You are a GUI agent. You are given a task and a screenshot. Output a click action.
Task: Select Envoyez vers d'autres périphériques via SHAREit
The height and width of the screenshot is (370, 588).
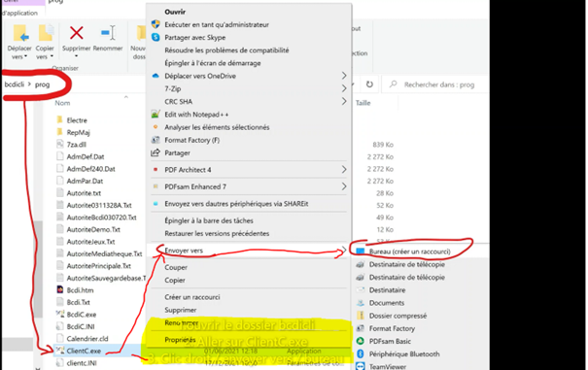pyautogui.click(x=236, y=204)
